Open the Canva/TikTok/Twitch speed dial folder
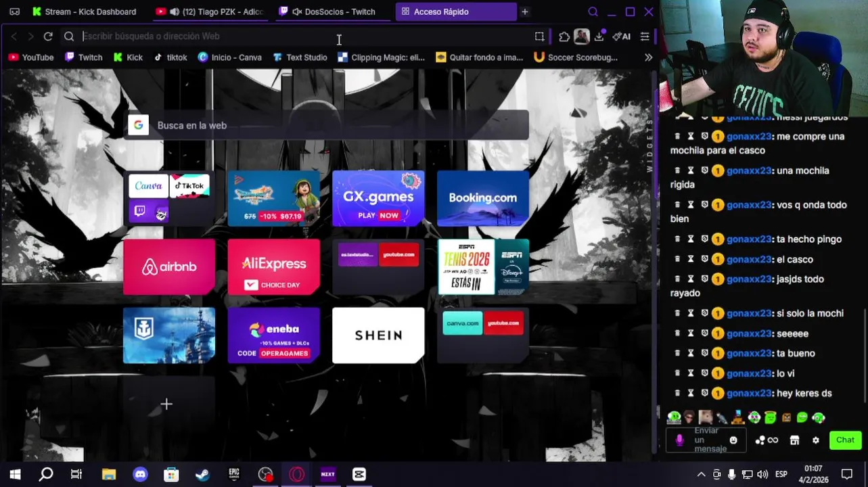Viewport: 868px width, 487px height. pyautogui.click(x=169, y=198)
